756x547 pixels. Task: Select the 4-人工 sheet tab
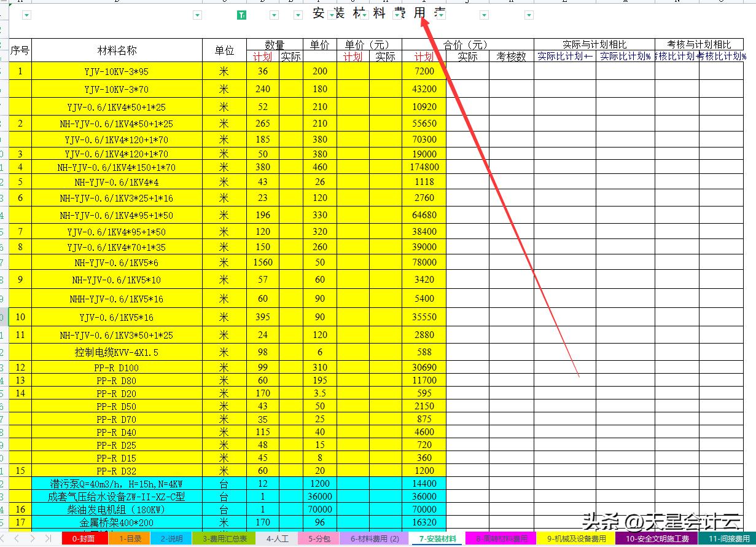[x=278, y=538]
